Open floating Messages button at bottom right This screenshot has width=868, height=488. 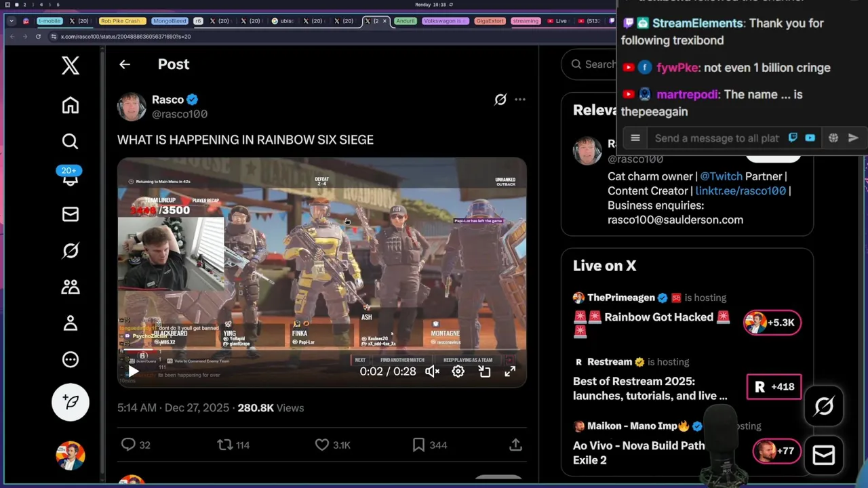point(824,455)
